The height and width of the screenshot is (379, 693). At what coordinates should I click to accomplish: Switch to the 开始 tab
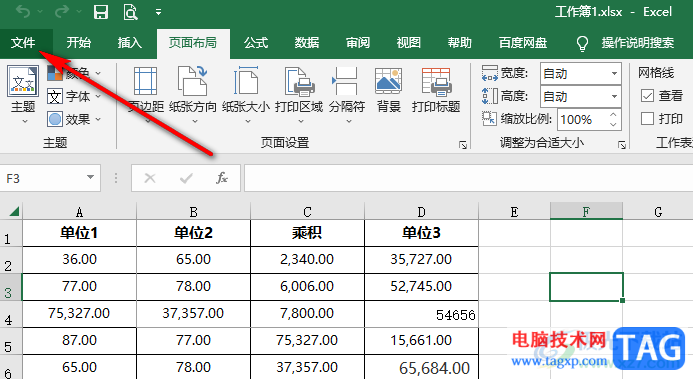coord(79,43)
